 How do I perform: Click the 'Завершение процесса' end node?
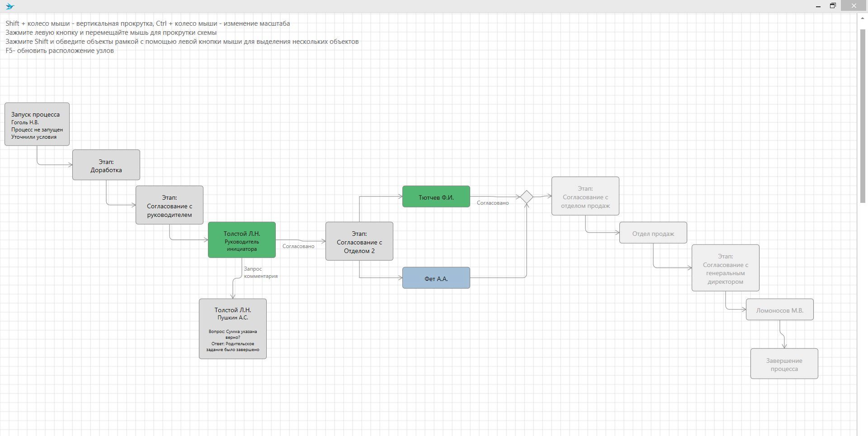tap(784, 364)
